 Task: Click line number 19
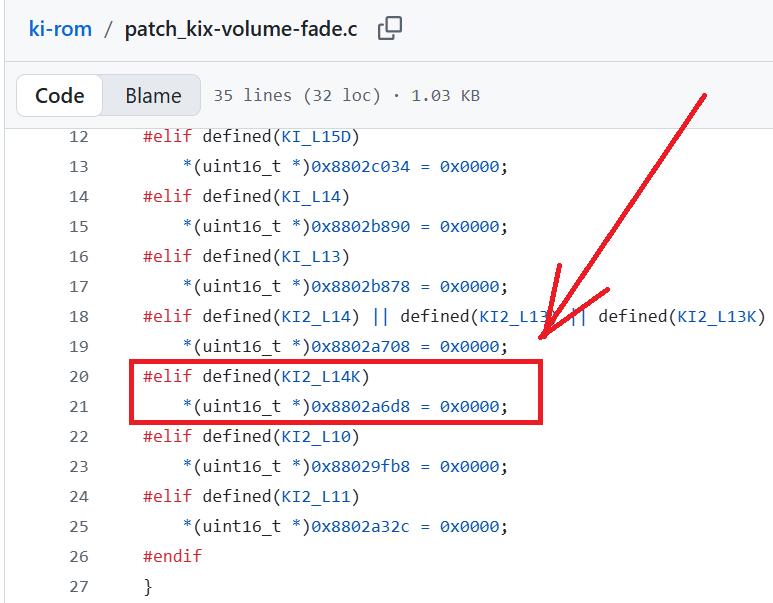tap(78, 347)
